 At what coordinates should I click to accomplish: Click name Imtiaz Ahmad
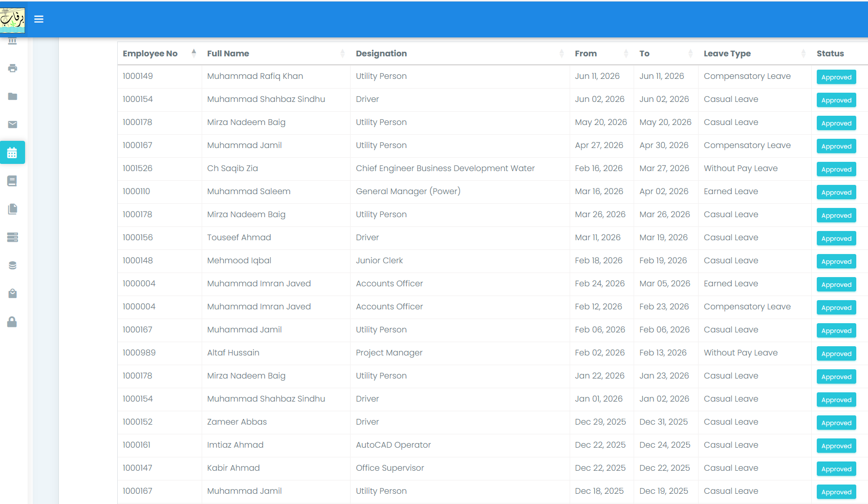[x=235, y=445]
